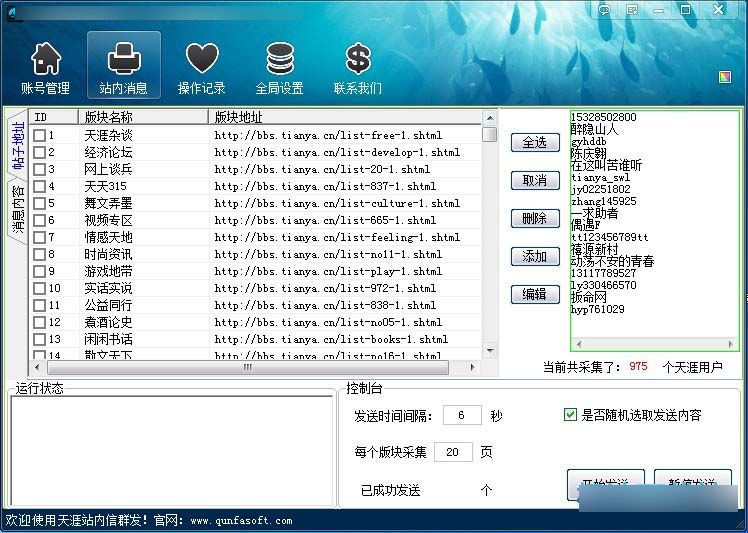Switch to the 消息内容 vertical tab

click(x=17, y=212)
